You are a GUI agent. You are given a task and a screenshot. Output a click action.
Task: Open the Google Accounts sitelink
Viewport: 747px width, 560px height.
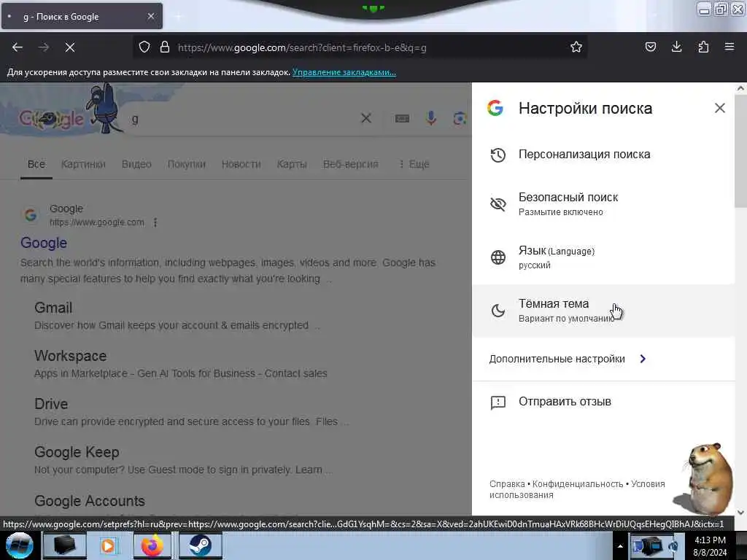[90, 501]
